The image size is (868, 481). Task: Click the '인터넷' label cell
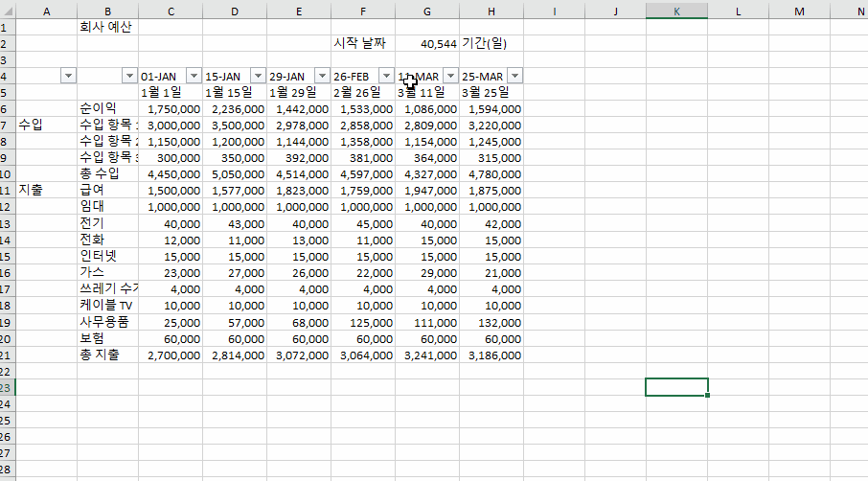107,256
